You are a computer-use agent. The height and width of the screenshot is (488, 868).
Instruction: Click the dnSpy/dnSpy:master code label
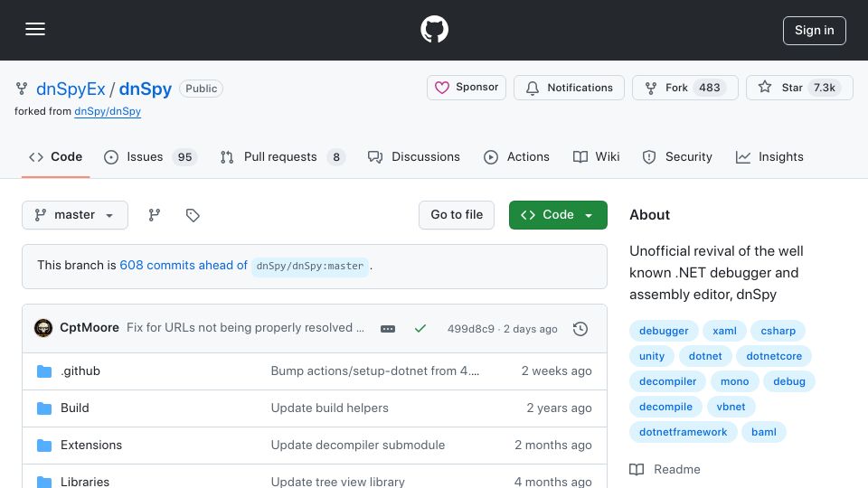point(310,266)
